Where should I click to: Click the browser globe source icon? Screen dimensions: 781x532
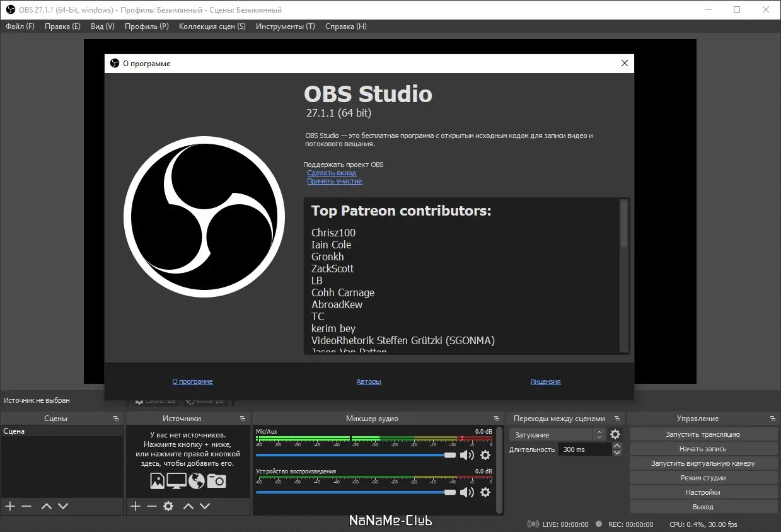point(197,481)
